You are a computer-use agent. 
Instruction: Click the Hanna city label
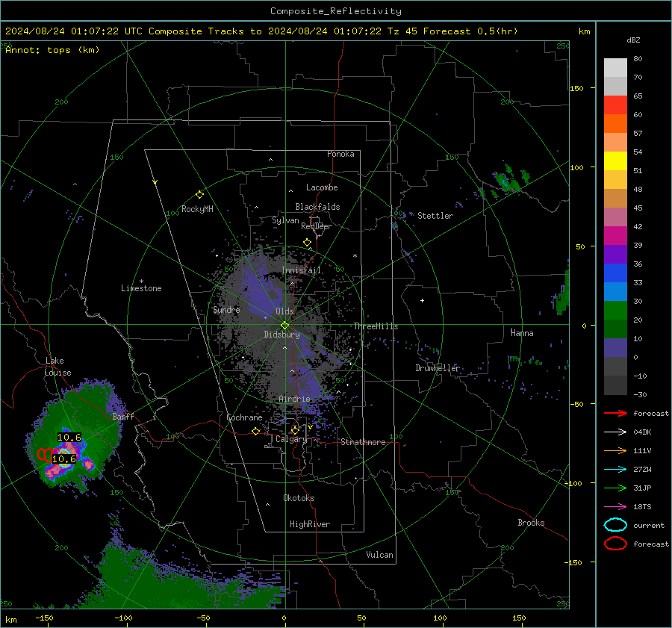pos(522,333)
